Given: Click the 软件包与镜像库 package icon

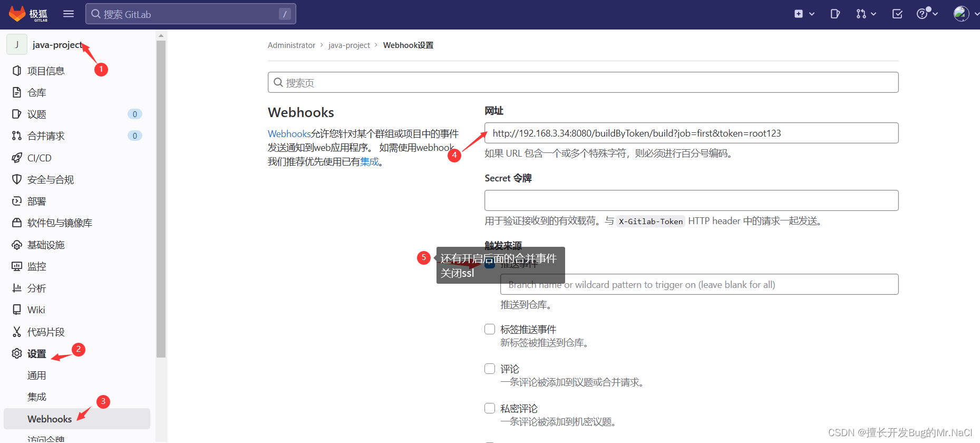Looking at the screenshot, I should 17,223.
